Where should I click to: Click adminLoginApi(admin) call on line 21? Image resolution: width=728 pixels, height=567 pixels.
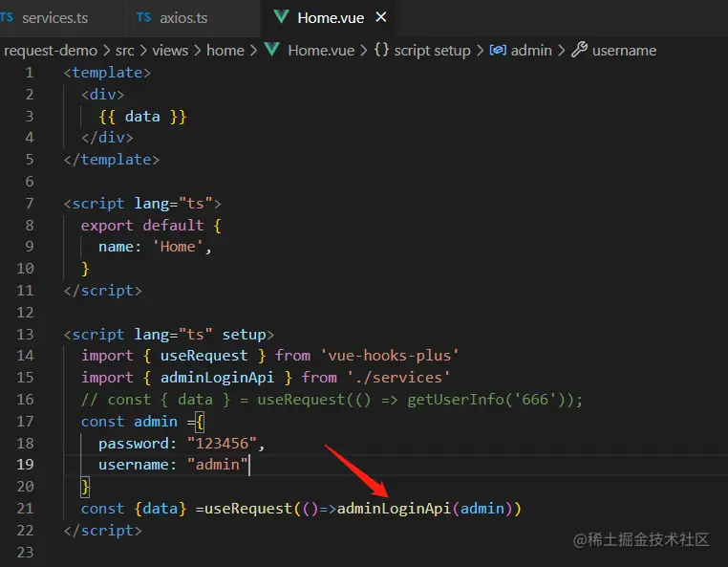pyautogui.click(x=425, y=509)
